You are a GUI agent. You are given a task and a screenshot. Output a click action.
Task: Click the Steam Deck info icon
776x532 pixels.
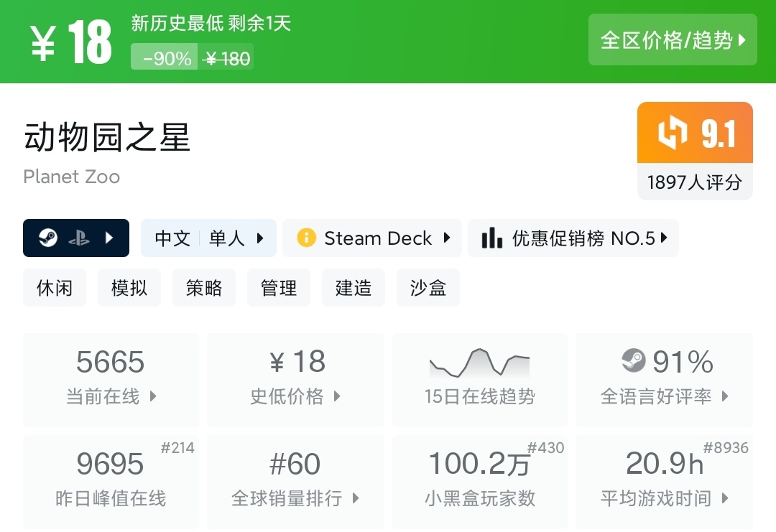[306, 238]
